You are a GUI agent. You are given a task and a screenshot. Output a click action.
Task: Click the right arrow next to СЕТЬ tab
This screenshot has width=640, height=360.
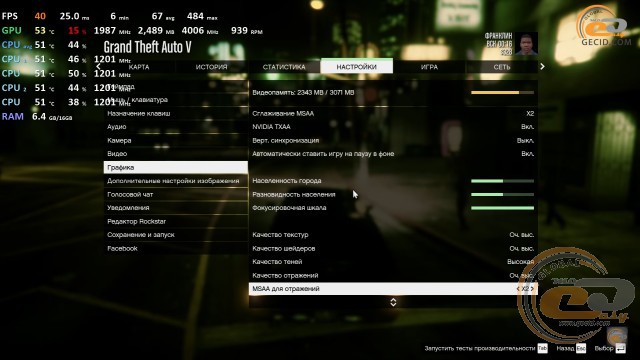click(x=542, y=67)
